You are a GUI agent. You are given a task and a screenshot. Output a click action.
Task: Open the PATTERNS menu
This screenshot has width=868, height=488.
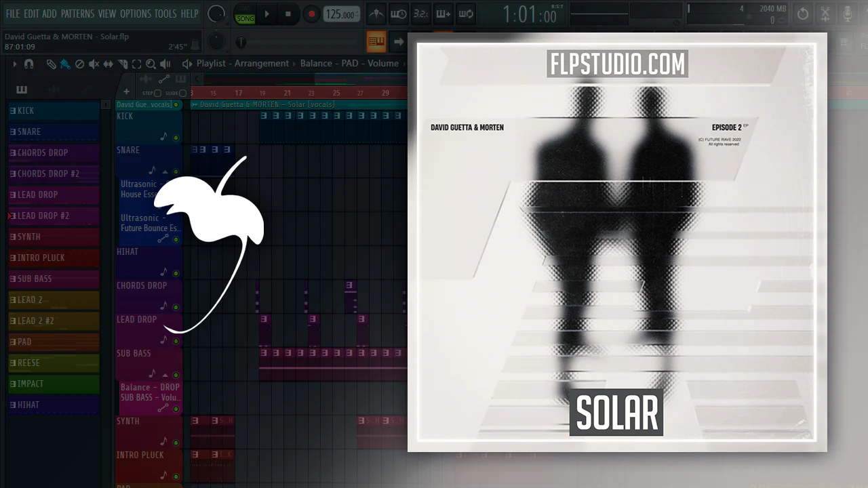77,14
